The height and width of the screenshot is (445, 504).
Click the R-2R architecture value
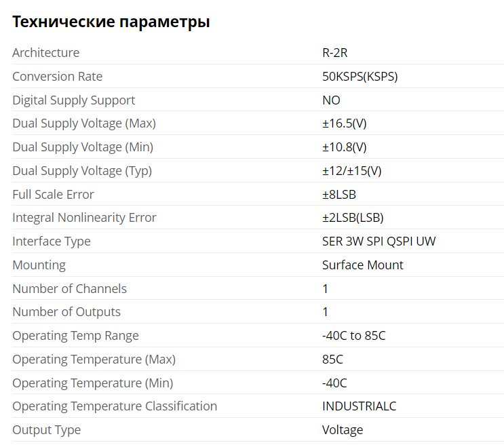pos(335,53)
